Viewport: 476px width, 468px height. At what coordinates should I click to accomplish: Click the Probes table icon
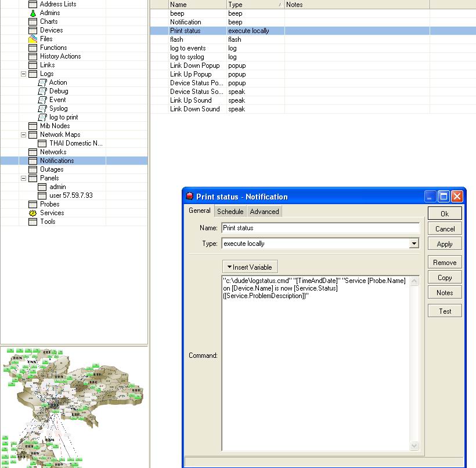point(33,205)
